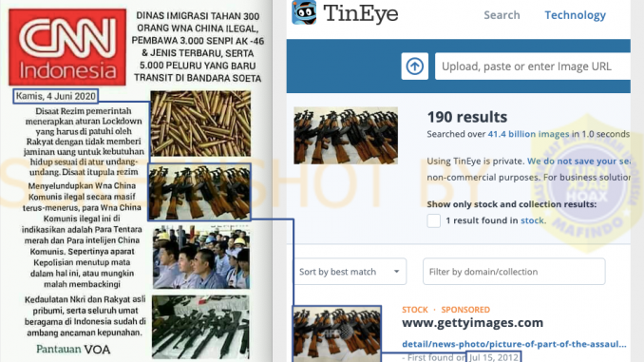Click the gettyimages result thumbnail
This screenshot has height=362, width=644.
click(x=337, y=333)
